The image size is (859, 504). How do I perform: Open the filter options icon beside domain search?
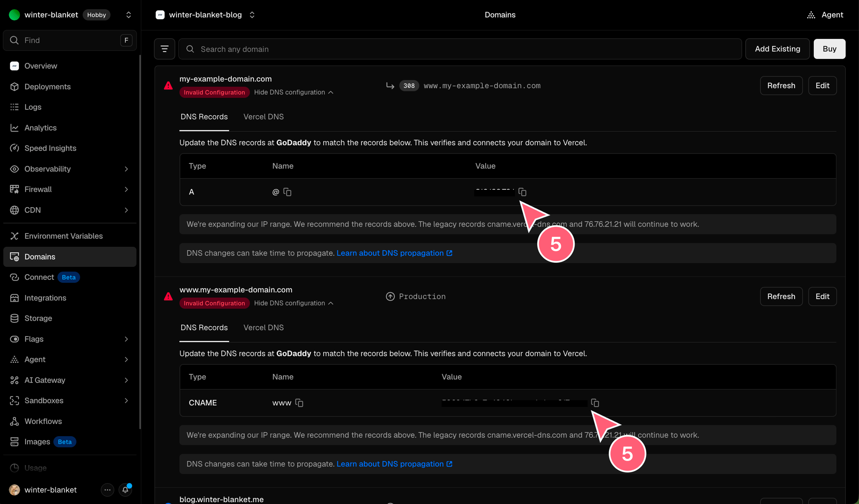(x=165, y=49)
